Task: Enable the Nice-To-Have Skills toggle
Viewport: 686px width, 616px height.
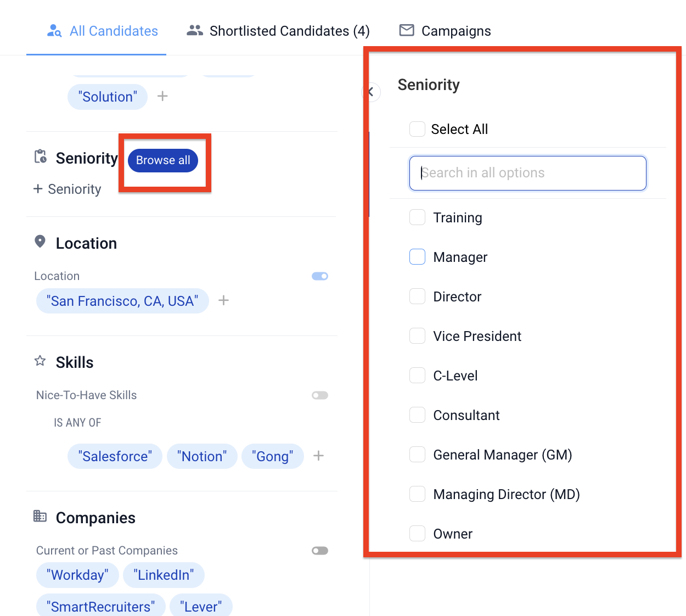Action: [x=320, y=395]
